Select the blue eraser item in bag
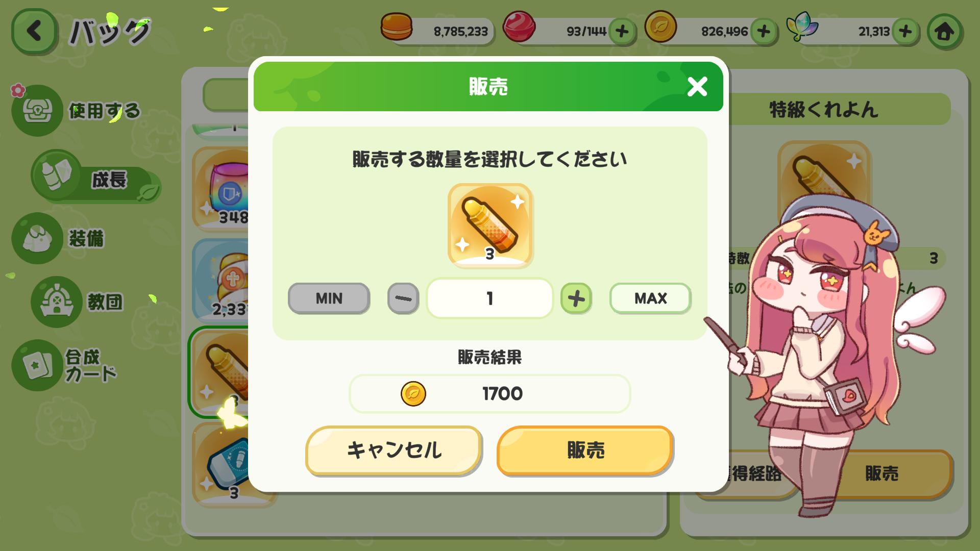The image size is (980, 551). pos(225,464)
